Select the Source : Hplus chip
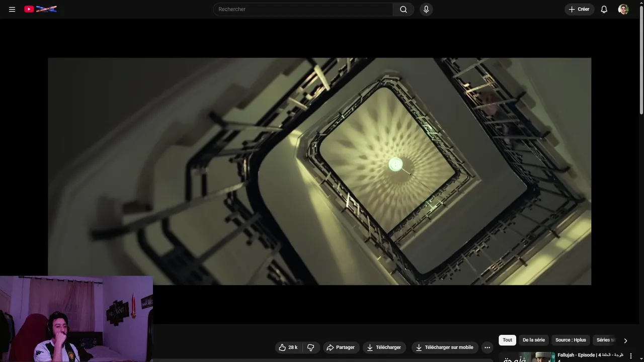This screenshot has width=644, height=362. click(571, 340)
